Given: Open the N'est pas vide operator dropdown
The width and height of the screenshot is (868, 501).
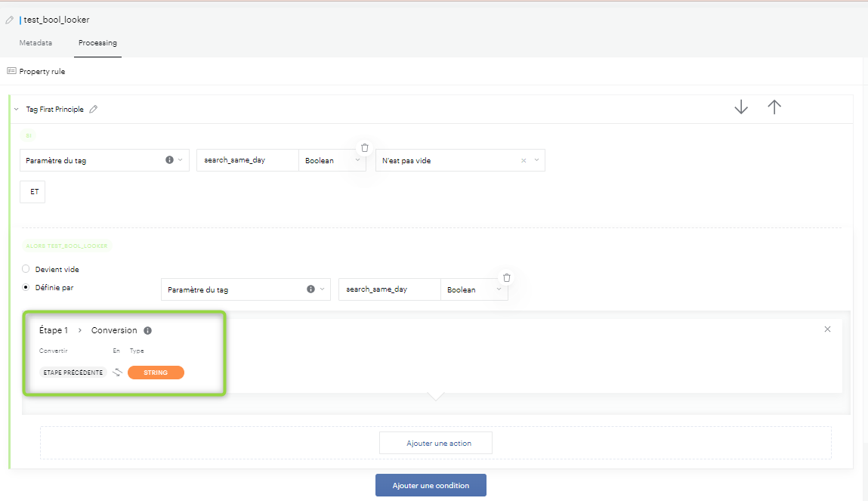Looking at the screenshot, I should [537, 161].
